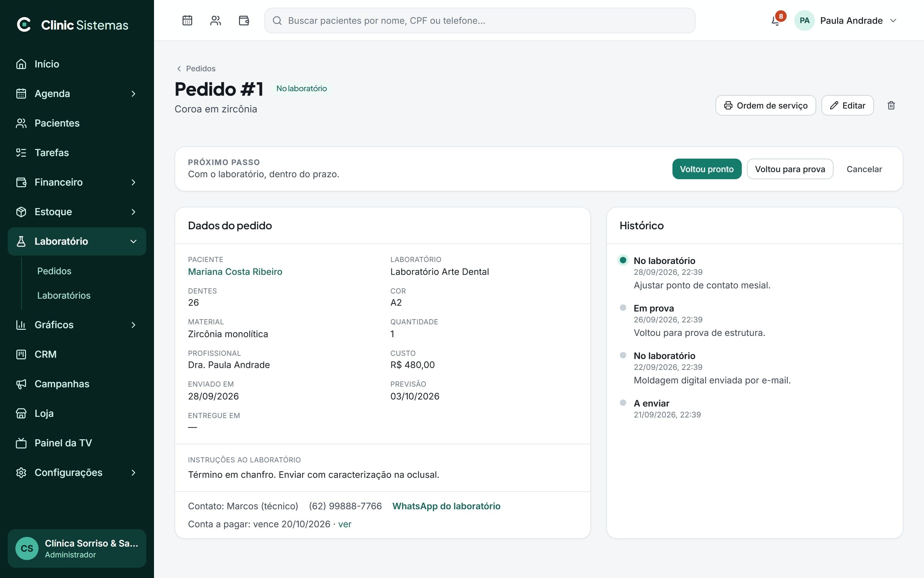
Task: Expand the Financeiro submenu chevron
Action: (x=133, y=182)
